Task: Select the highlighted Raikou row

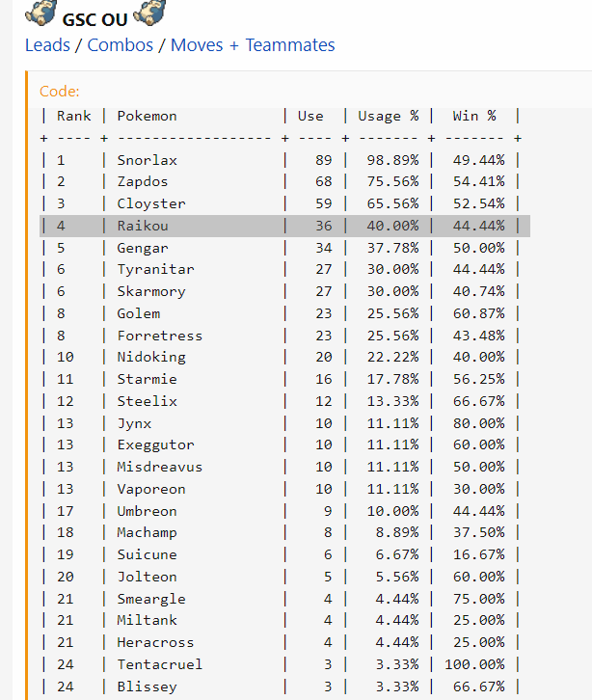Action: (284, 226)
